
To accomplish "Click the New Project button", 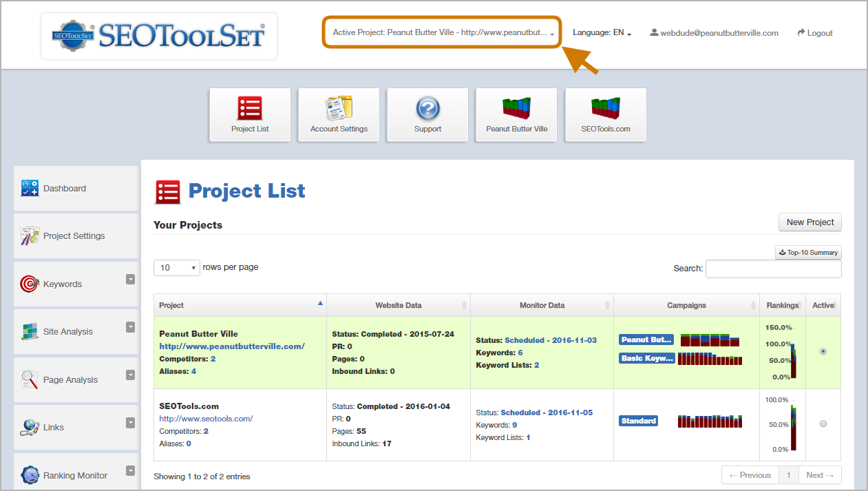I will point(810,222).
